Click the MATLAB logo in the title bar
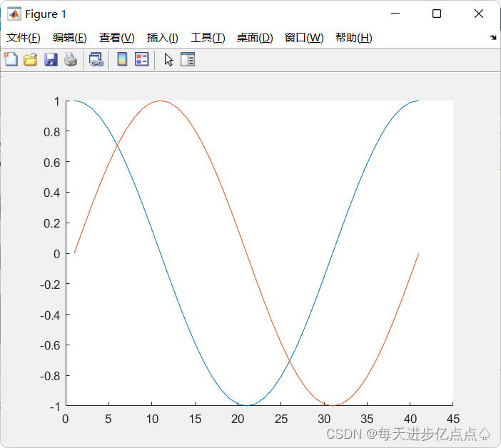 [14, 14]
